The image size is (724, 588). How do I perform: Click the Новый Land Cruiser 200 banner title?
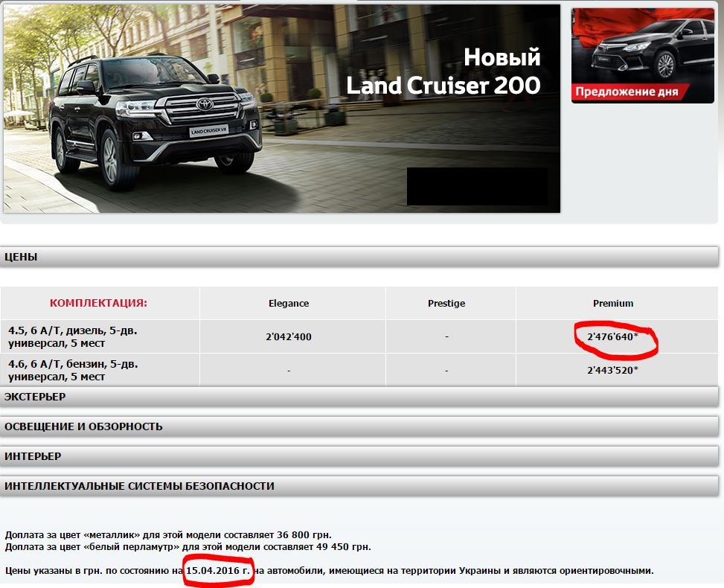coord(443,72)
